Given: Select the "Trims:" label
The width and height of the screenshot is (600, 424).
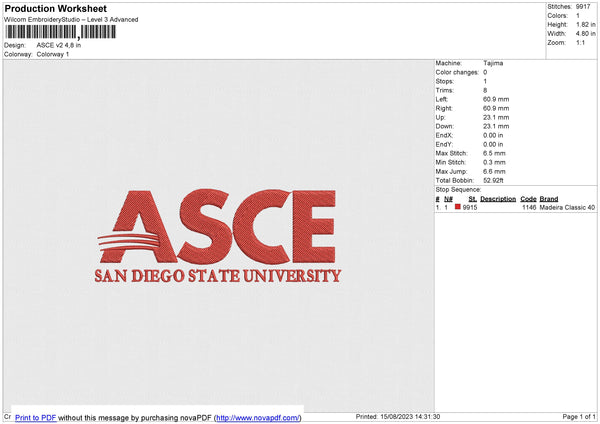Looking at the screenshot, I should click(x=445, y=90).
